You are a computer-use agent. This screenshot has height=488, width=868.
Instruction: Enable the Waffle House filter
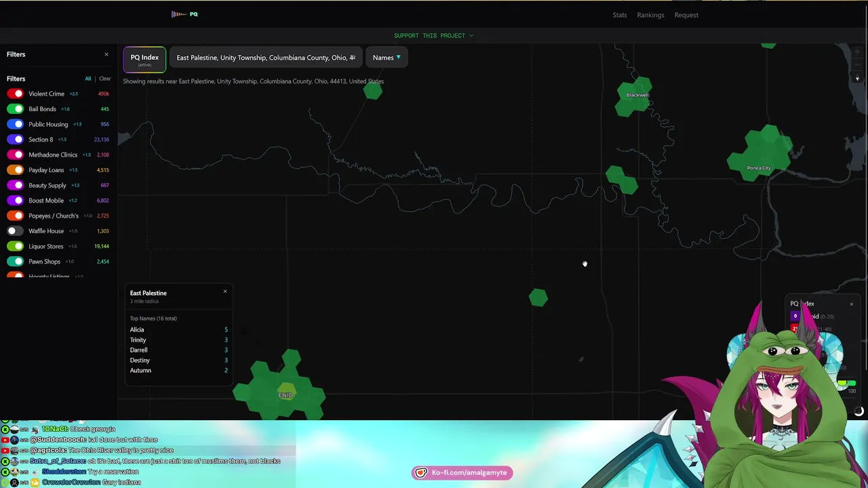pos(15,231)
